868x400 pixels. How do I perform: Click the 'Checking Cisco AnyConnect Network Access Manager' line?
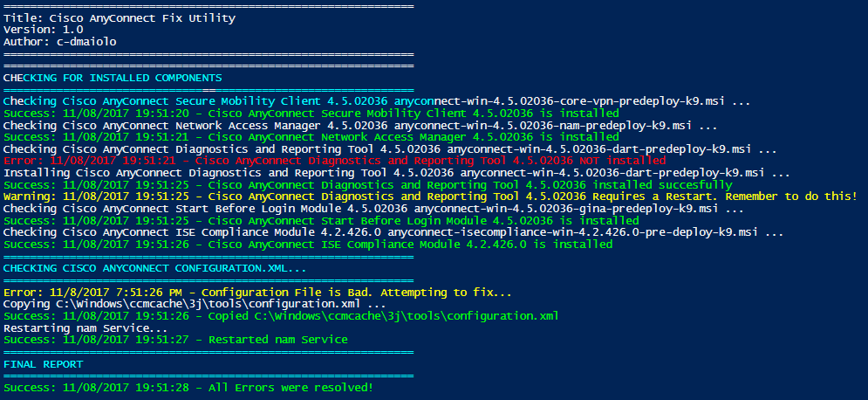point(360,126)
